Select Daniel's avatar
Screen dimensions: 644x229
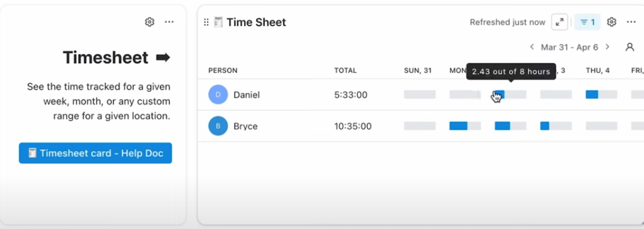click(218, 95)
